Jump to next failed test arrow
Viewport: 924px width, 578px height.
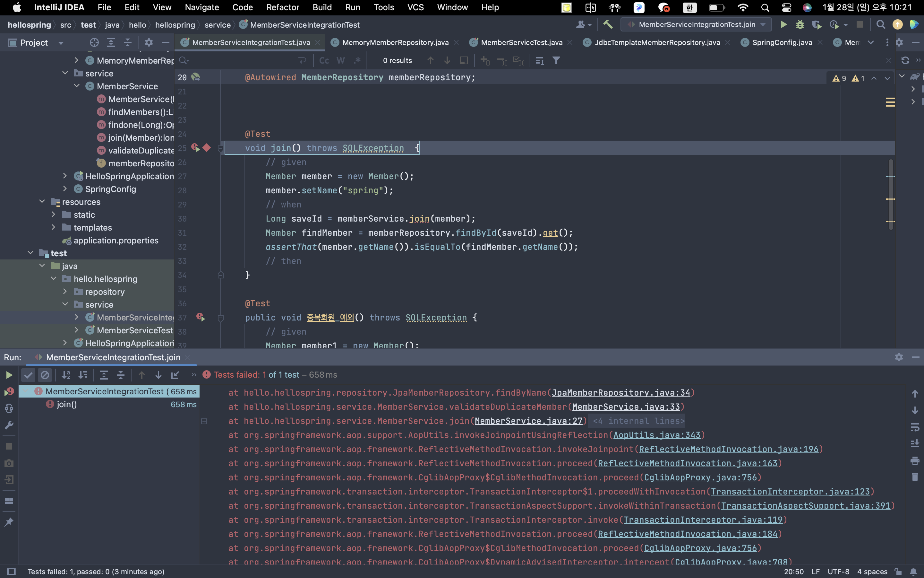tap(158, 375)
